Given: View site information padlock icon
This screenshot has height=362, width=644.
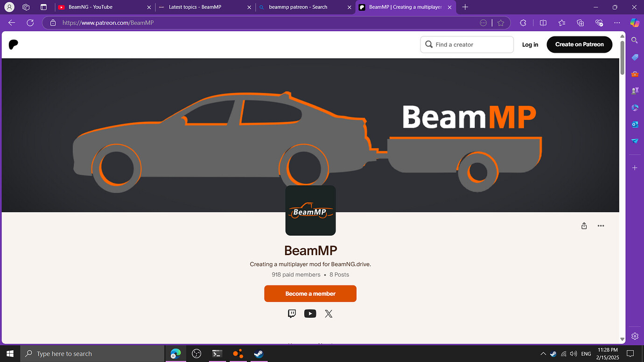Looking at the screenshot, I should pos(53,23).
